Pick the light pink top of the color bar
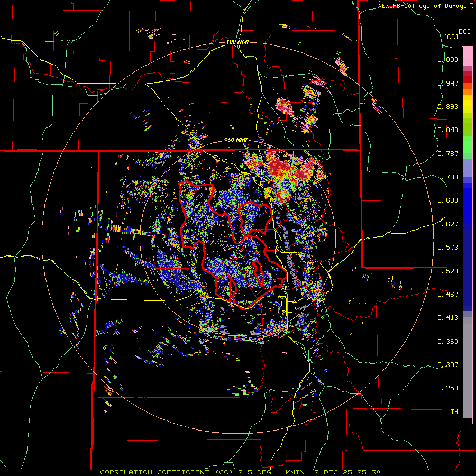The image size is (476, 476). [467, 56]
